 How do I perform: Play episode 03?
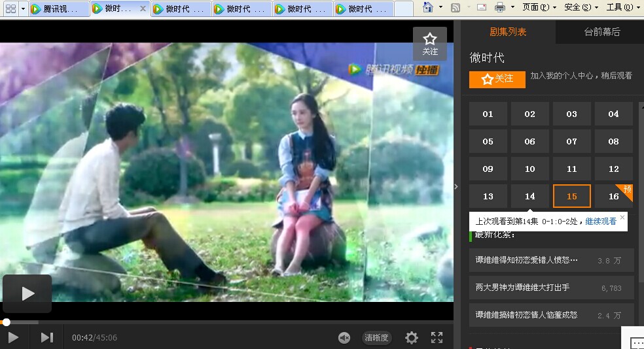tap(572, 114)
